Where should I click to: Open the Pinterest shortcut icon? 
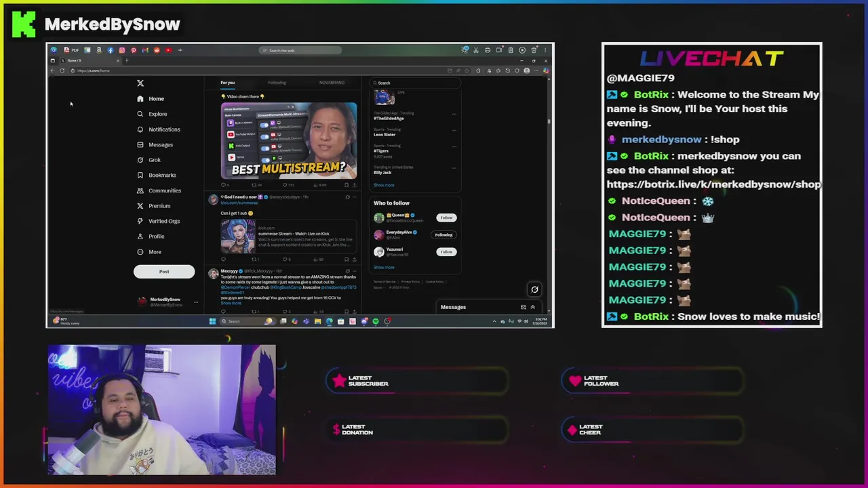(x=134, y=50)
